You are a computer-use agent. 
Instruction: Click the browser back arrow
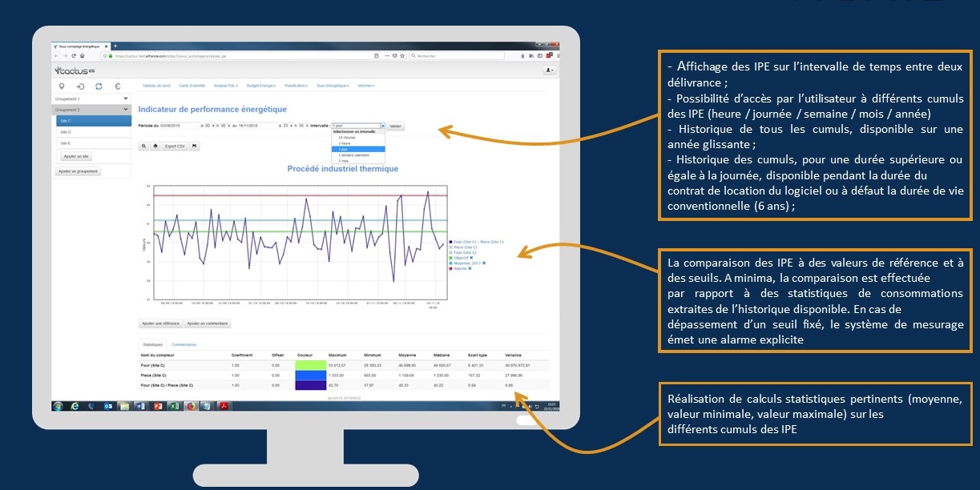coord(56,56)
